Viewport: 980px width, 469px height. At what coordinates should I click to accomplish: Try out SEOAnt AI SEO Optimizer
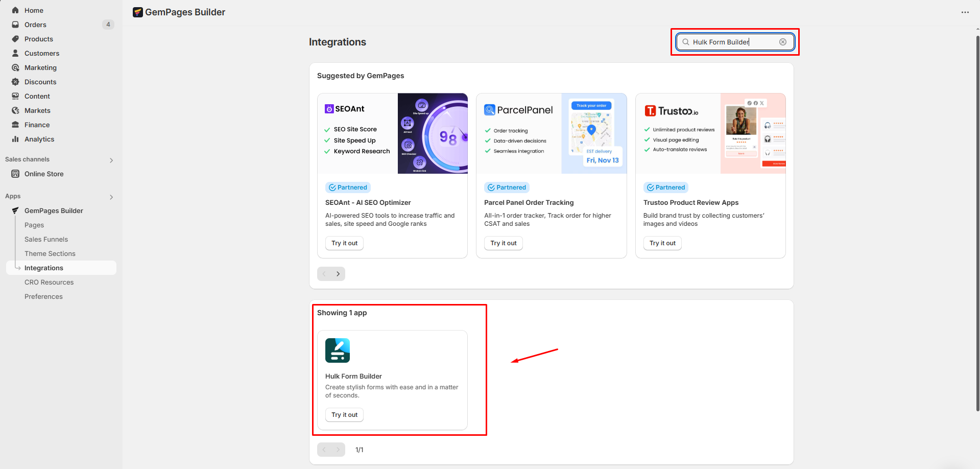click(x=344, y=243)
